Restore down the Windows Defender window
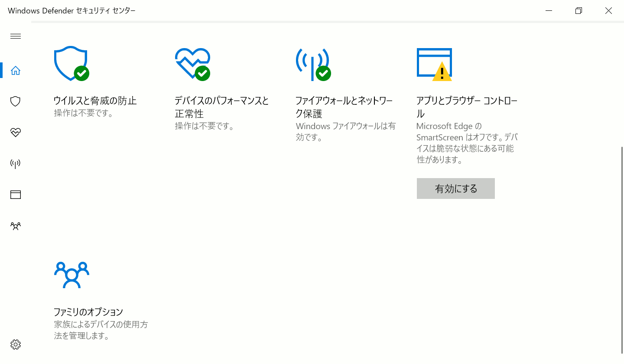This screenshot has height=364, width=624. [578, 11]
